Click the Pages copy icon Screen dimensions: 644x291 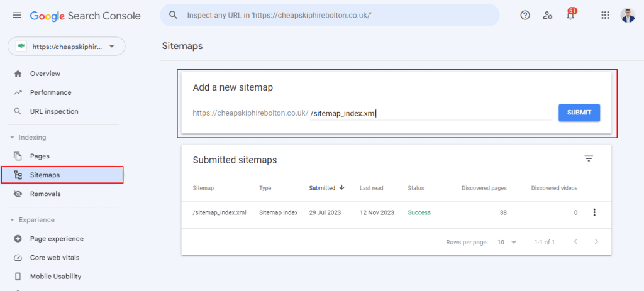(x=18, y=156)
